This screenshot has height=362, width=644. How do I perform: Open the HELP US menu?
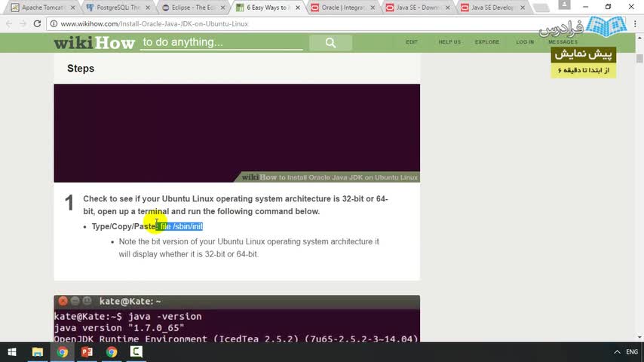point(449,42)
